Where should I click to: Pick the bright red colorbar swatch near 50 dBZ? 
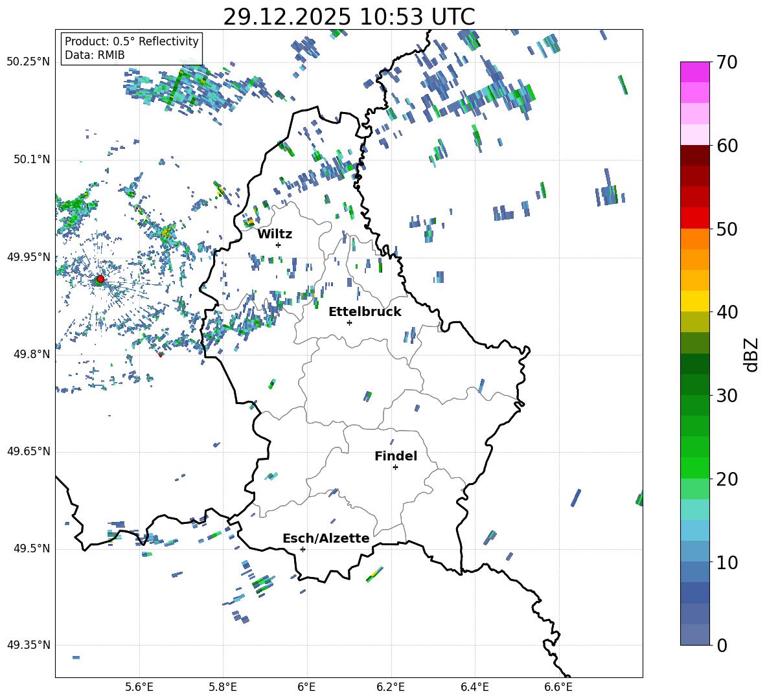coord(694,218)
